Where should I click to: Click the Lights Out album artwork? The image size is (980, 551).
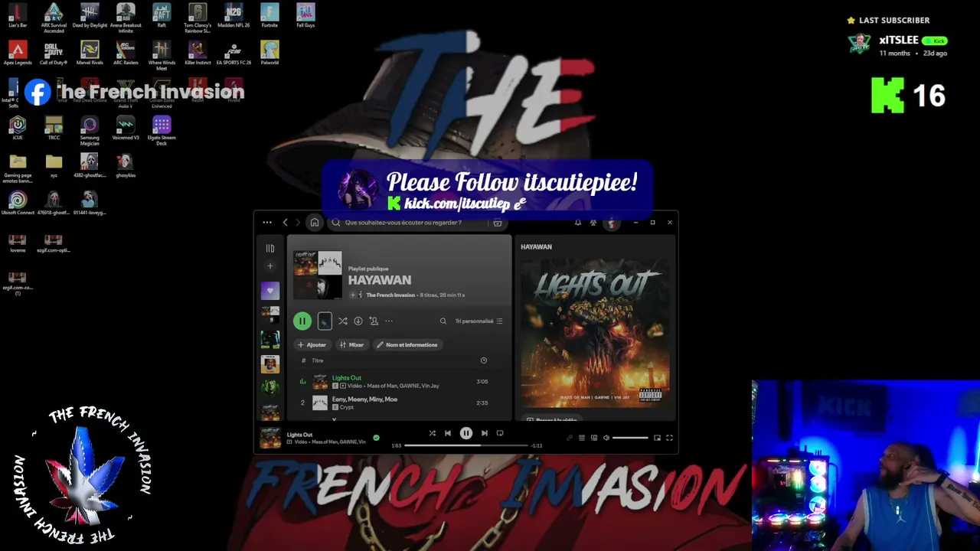coord(595,333)
